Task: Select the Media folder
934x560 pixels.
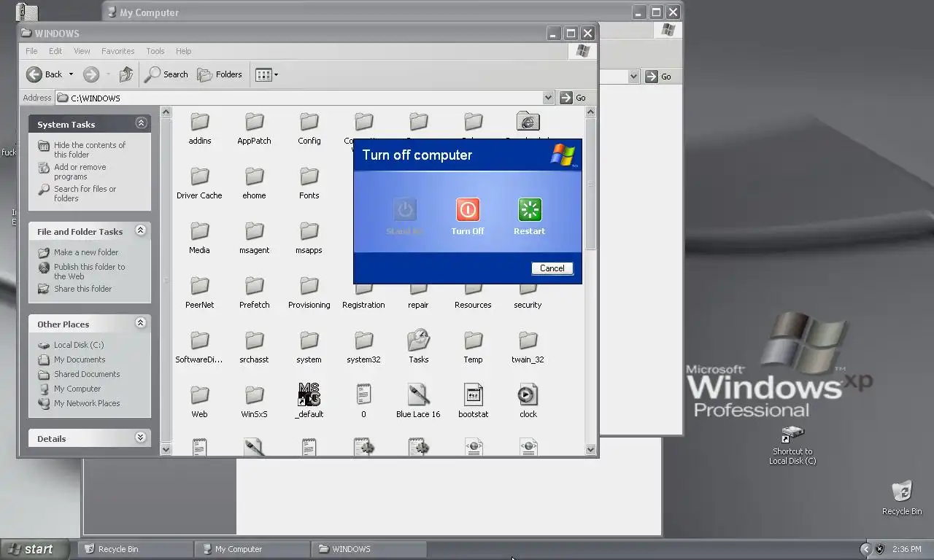Action: (x=200, y=231)
